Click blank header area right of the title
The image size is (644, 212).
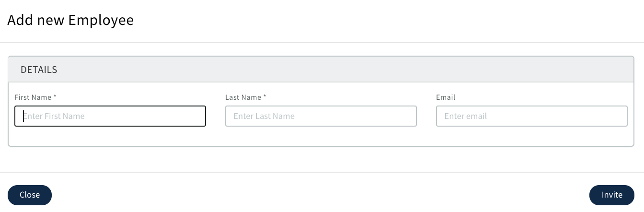click(383, 20)
